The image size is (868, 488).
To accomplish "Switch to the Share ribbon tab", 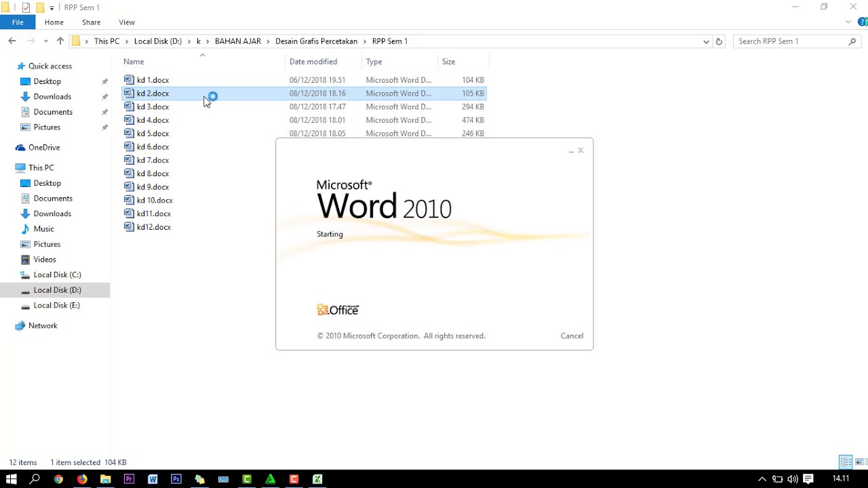I will pos(91,22).
